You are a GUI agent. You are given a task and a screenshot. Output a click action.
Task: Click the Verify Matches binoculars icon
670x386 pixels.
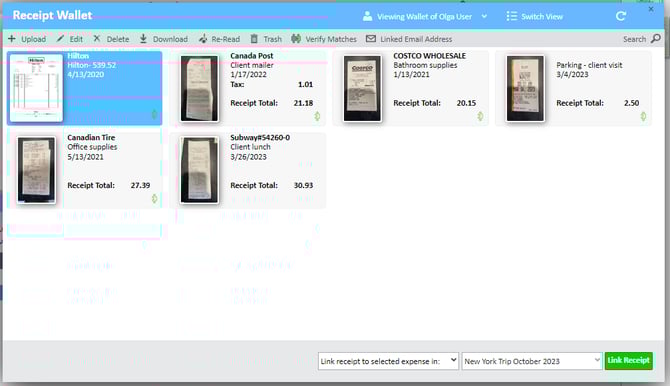[296, 39]
